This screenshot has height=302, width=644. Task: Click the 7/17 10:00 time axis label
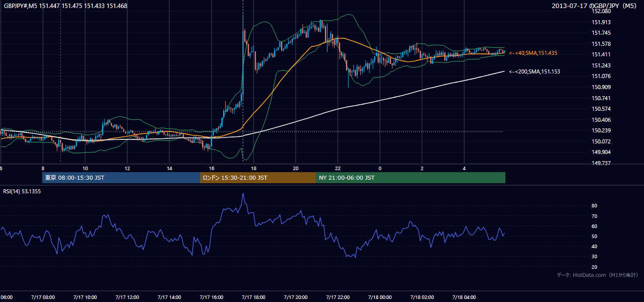[85, 297]
